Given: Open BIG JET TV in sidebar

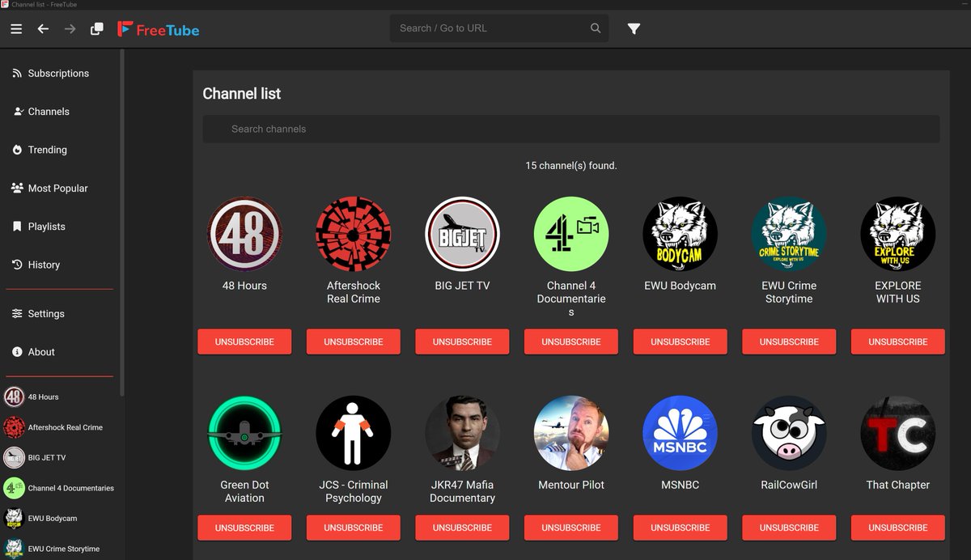Looking at the screenshot, I should coord(60,457).
